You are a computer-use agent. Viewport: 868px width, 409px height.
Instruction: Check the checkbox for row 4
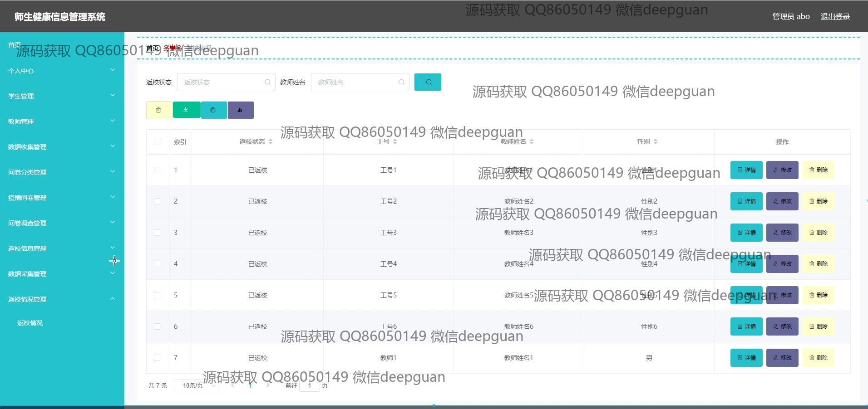pos(157,264)
